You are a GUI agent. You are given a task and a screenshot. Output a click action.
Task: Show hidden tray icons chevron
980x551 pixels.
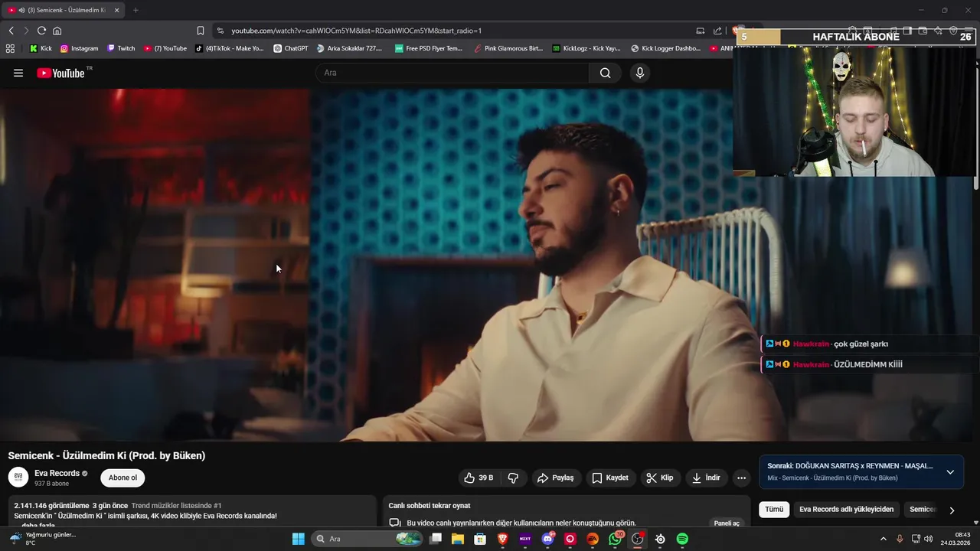pyautogui.click(x=883, y=539)
